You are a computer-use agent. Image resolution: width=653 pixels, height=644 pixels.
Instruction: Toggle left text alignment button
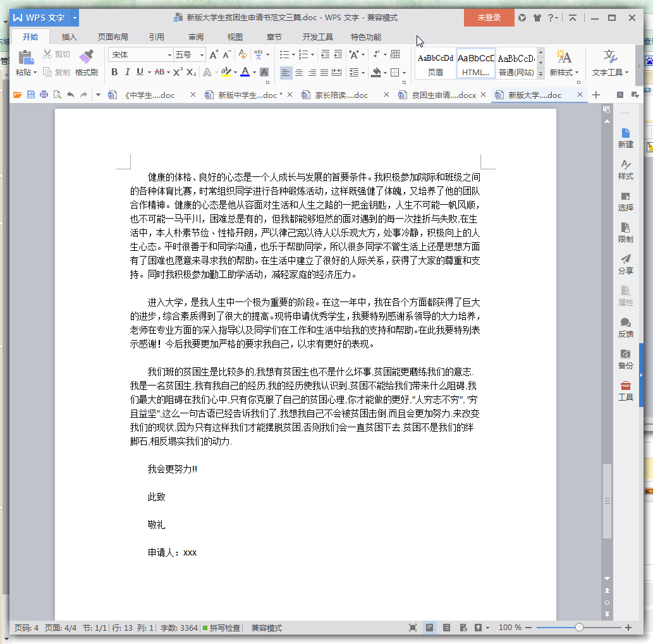(286, 73)
